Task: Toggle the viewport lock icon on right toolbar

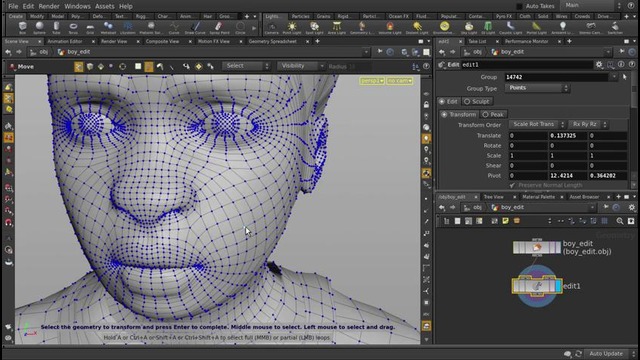Action: click(x=426, y=105)
